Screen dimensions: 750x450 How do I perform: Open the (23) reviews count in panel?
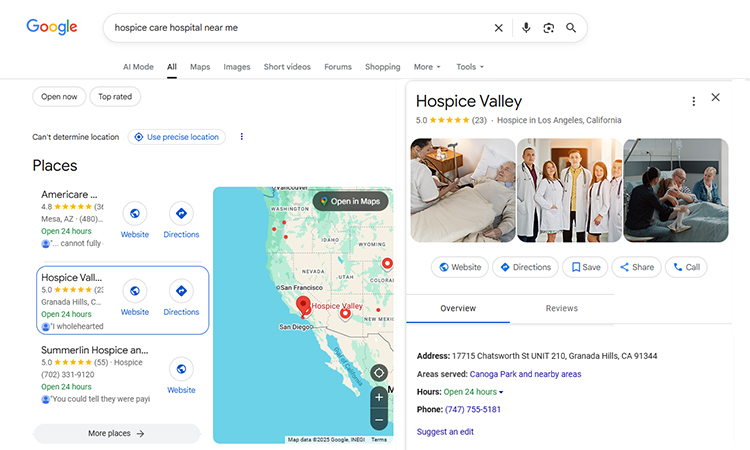pyautogui.click(x=479, y=120)
